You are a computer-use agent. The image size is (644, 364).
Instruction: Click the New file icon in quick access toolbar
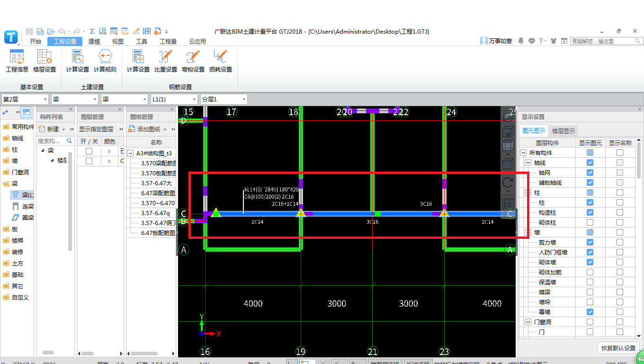point(40,31)
